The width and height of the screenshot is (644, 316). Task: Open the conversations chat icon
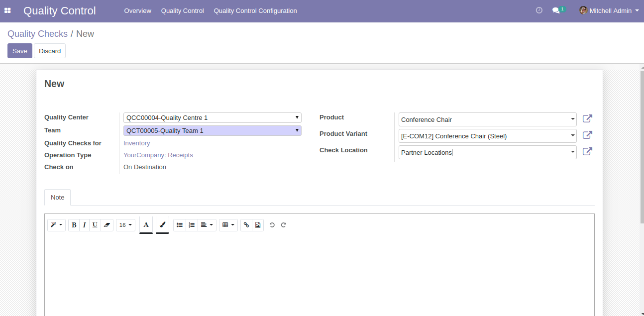click(x=556, y=10)
